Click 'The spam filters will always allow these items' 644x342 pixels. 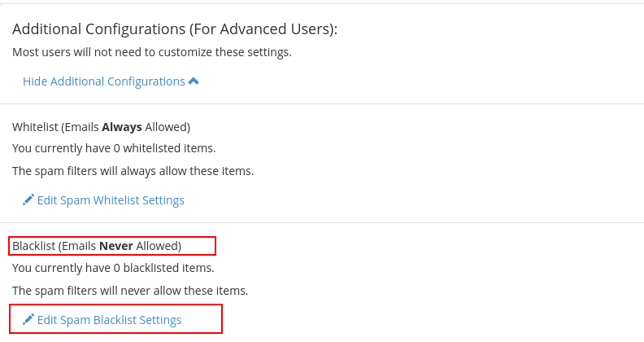click(133, 171)
